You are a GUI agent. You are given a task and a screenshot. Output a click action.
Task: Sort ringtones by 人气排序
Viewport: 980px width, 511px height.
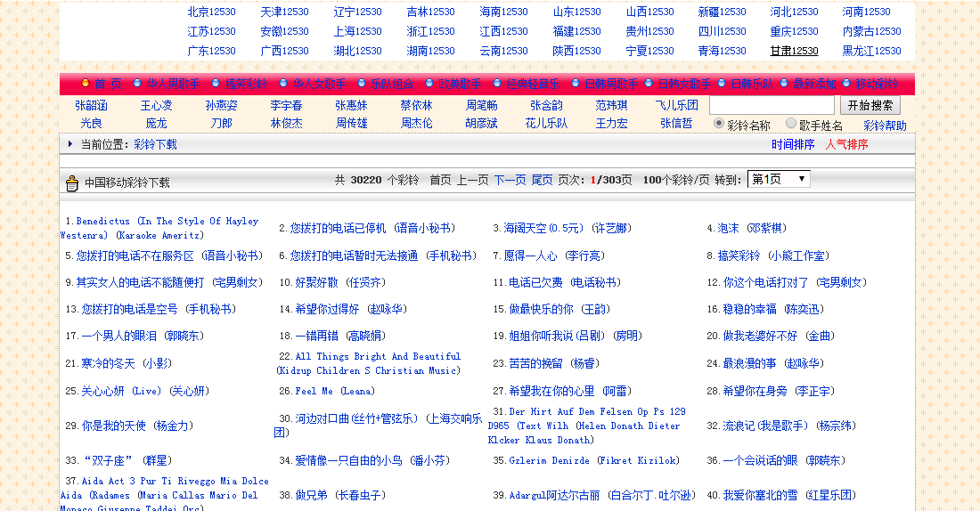click(846, 144)
